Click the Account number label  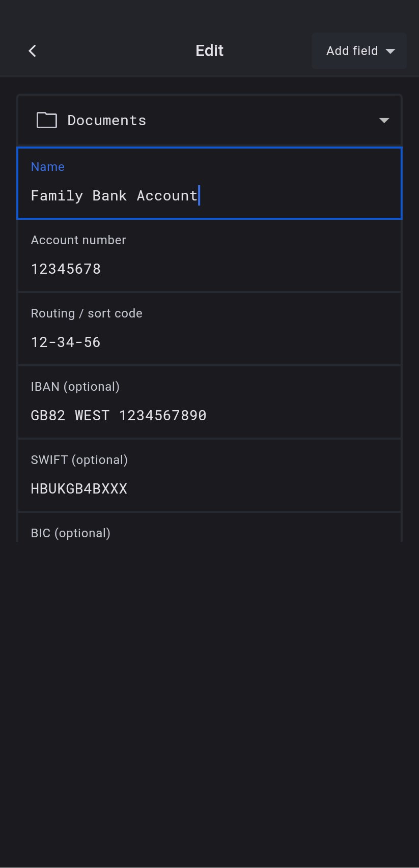tap(78, 240)
